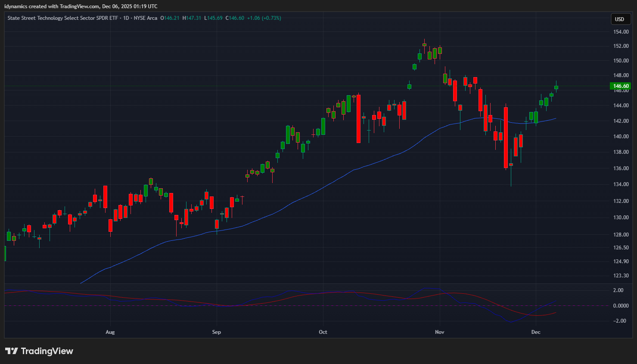The width and height of the screenshot is (637, 364).
Task: Open the USD currency selector
Action: click(620, 19)
